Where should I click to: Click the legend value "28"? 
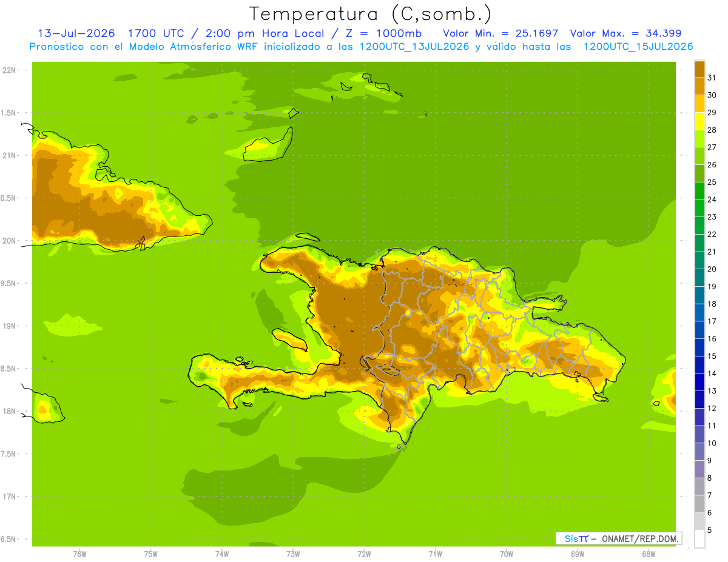pos(712,130)
